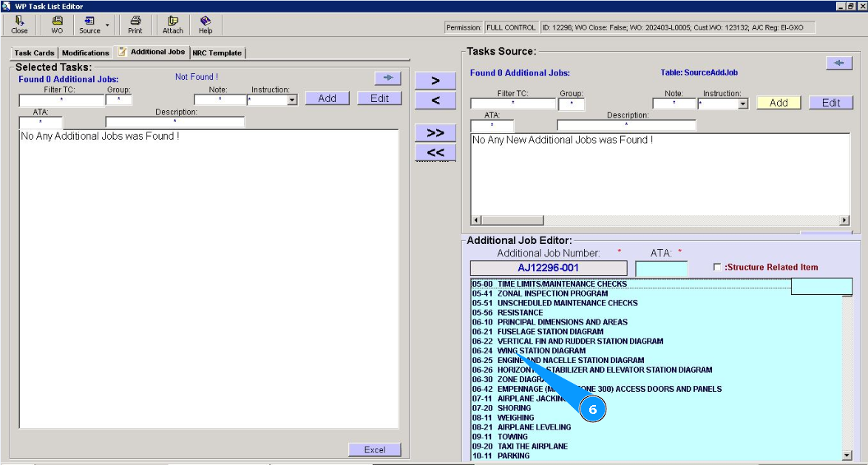Screen dimensions: 868x465
Task: Open the Source button dropdown arrow
Action: coord(107,25)
